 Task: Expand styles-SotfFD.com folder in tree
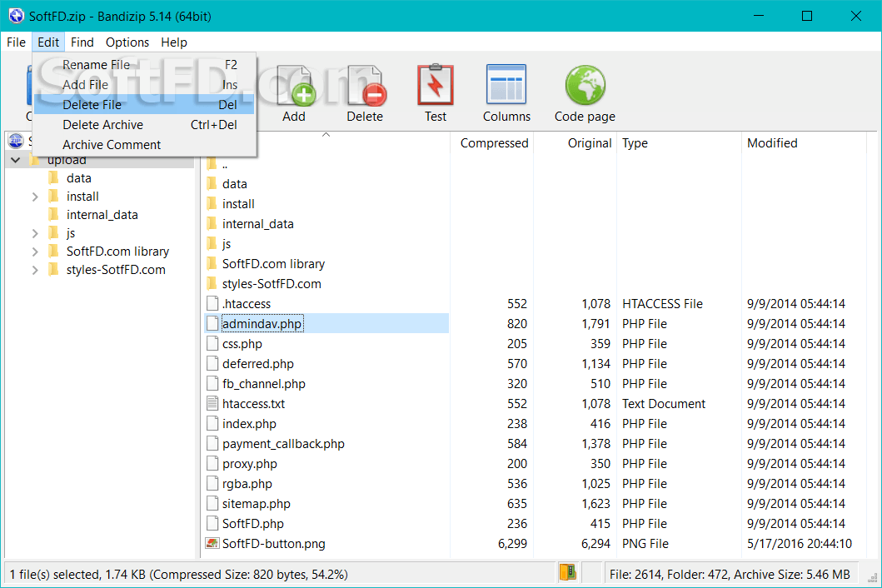click(35, 270)
